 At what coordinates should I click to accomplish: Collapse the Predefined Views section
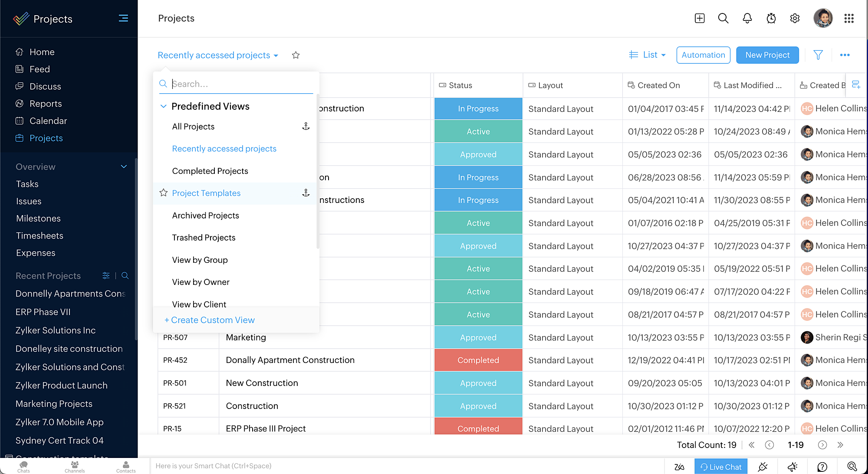[164, 106]
